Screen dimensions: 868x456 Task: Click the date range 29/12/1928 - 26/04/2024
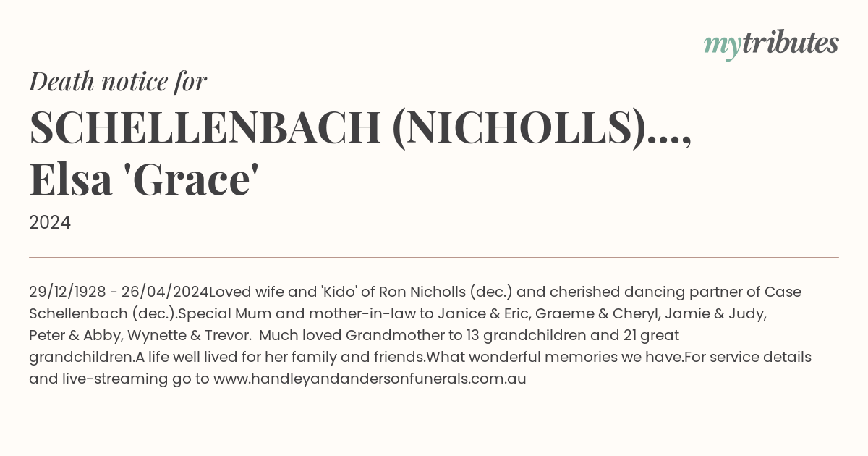coord(119,292)
